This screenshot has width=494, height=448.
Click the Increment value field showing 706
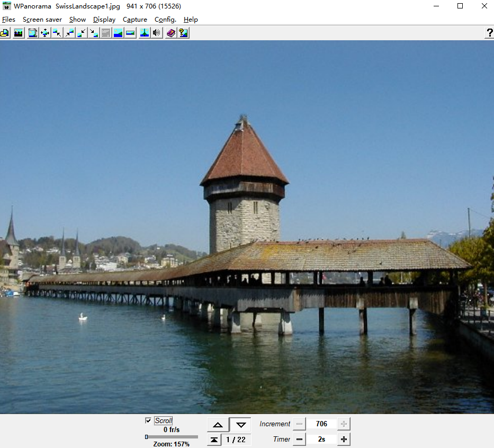[321, 424]
